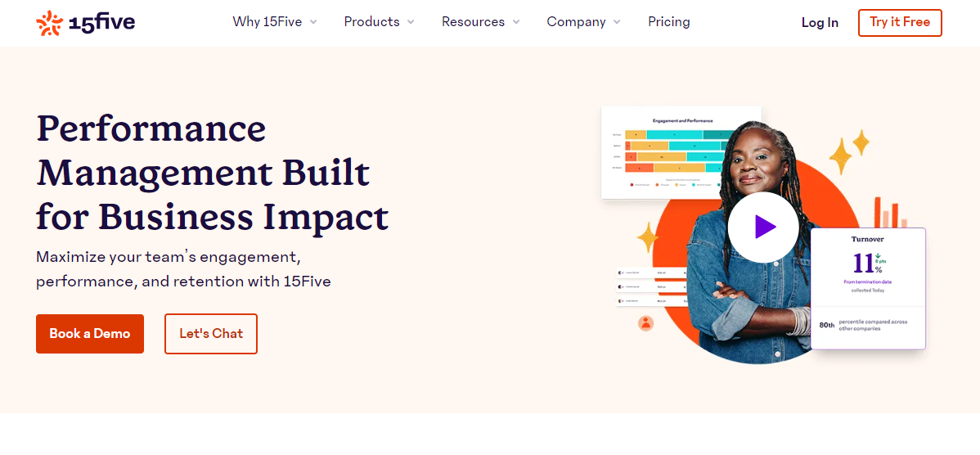Click the Let's Chat button
The image size is (980, 455).
pyautogui.click(x=211, y=334)
